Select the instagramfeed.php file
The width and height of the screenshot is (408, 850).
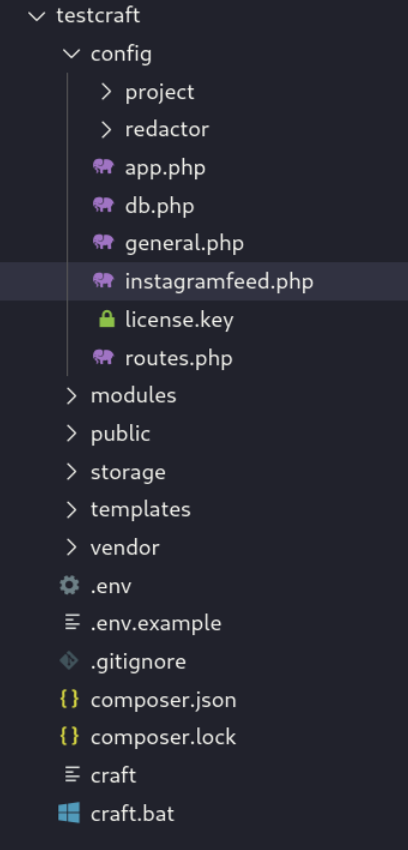point(204,281)
